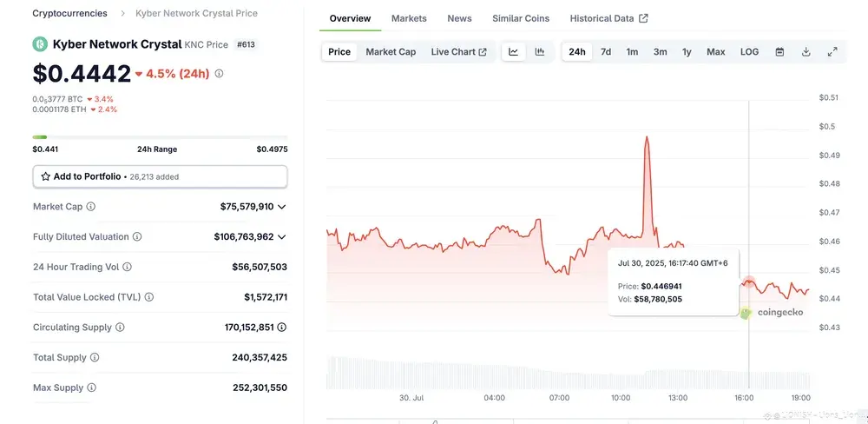Select the 1y time range

point(687,51)
